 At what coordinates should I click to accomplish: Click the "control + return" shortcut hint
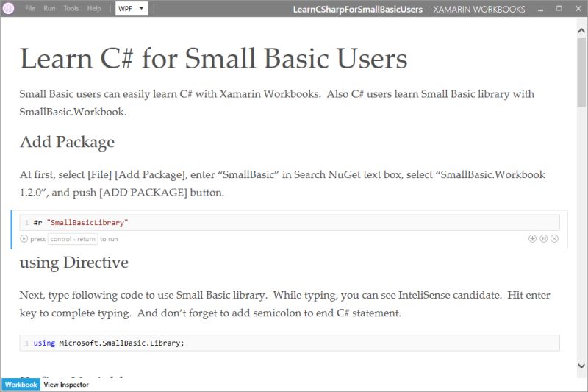(73, 239)
